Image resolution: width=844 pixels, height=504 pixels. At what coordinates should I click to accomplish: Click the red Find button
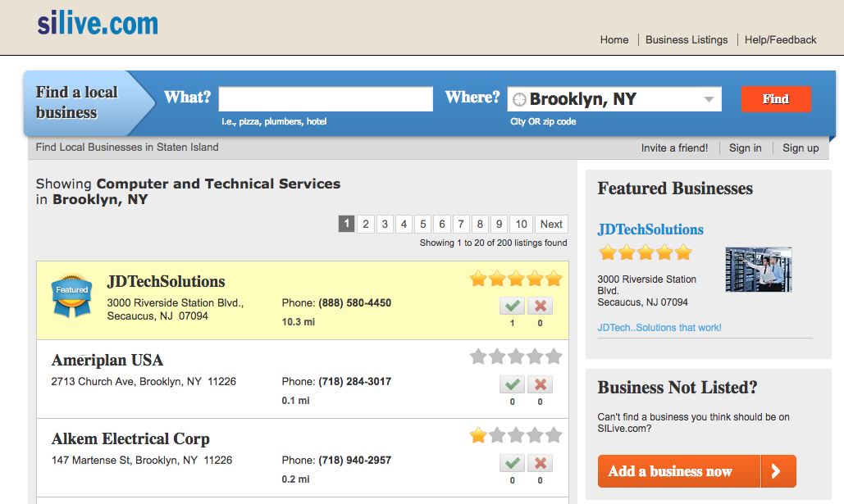pos(776,99)
